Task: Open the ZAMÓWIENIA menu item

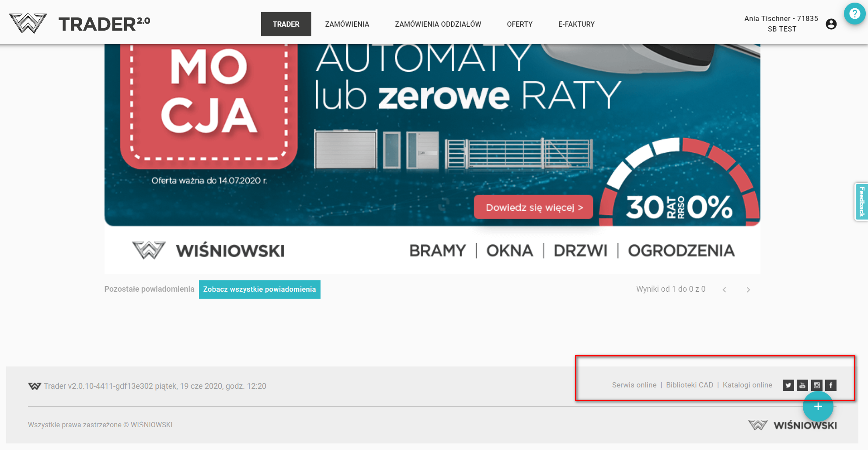Action: [x=347, y=24]
